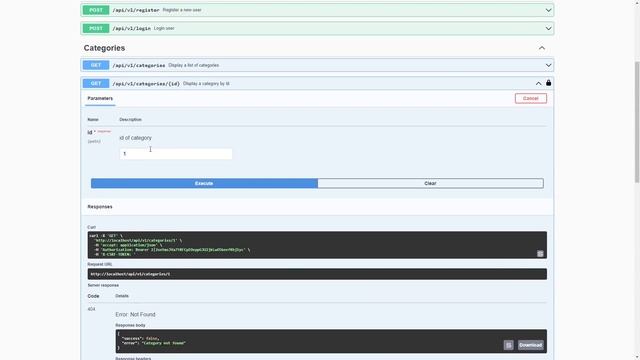Click the authorization lock icon on categories/{id}

(549, 83)
